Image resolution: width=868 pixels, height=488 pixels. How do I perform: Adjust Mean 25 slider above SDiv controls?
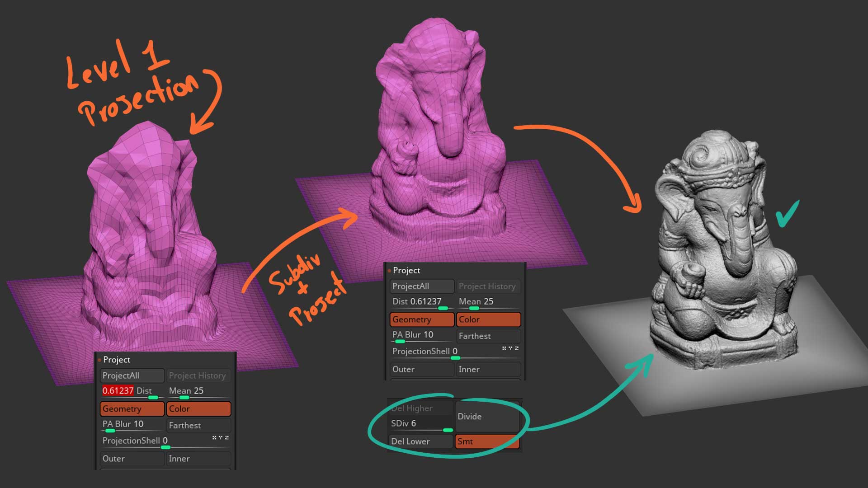click(x=488, y=302)
